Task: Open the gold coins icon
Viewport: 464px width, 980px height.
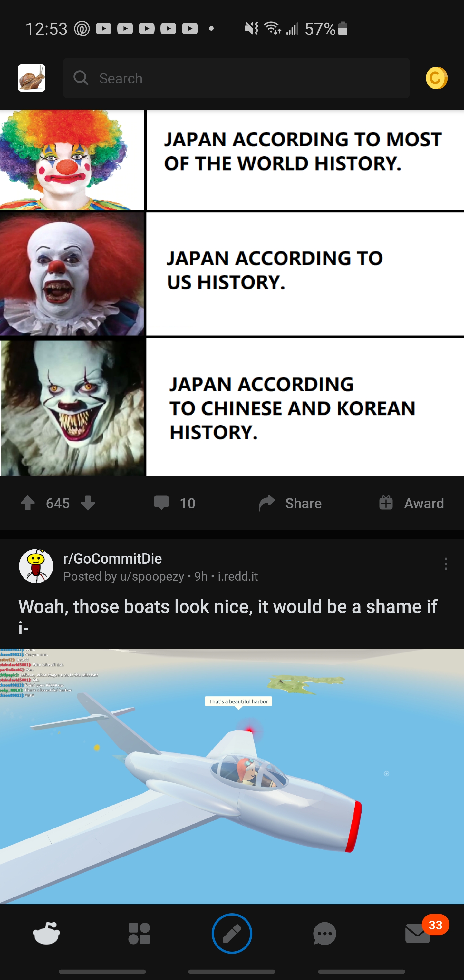Action: [436, 78]
